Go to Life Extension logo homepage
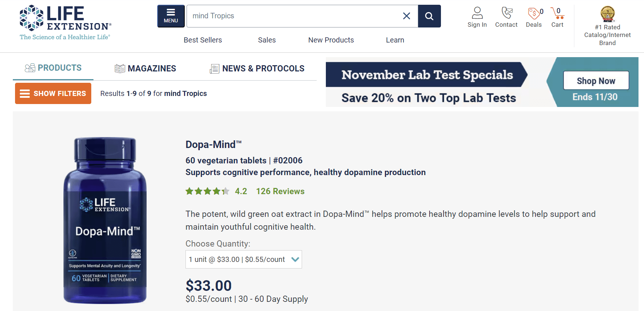Image resolution: width=644 pixels, height=311 pixels. (65, 22)
